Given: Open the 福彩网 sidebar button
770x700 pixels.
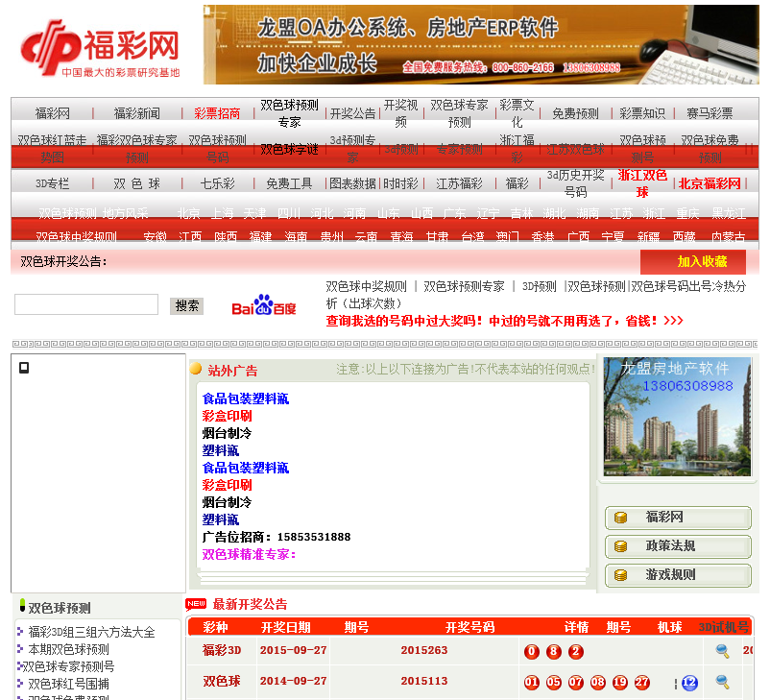Looking at the screenshot, I should (678, 518).
